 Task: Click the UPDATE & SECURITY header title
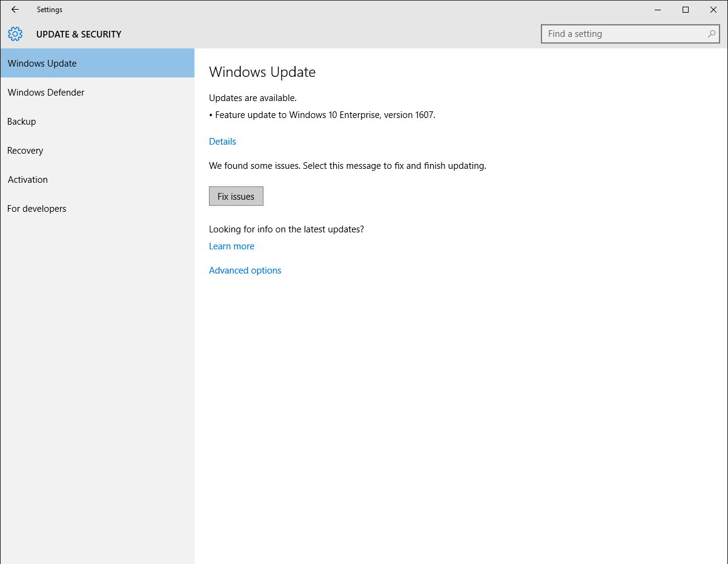click(79, 34)
